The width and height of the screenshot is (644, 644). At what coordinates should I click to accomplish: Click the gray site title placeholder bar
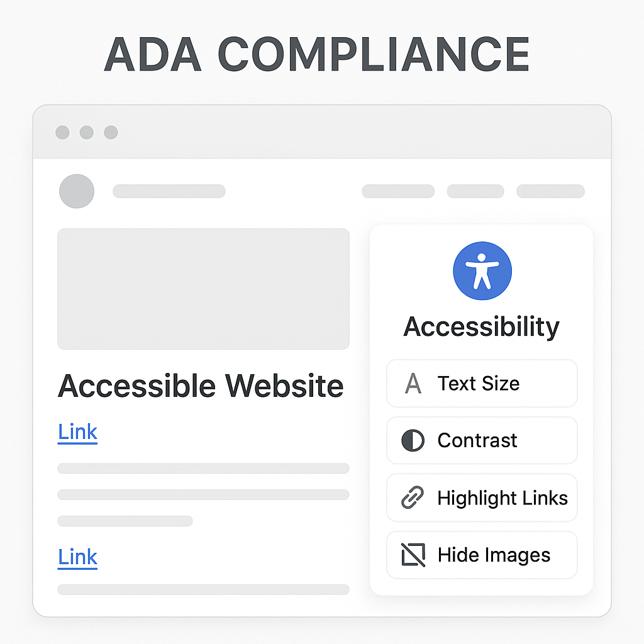pyautogui.click(x=169, y=191)
